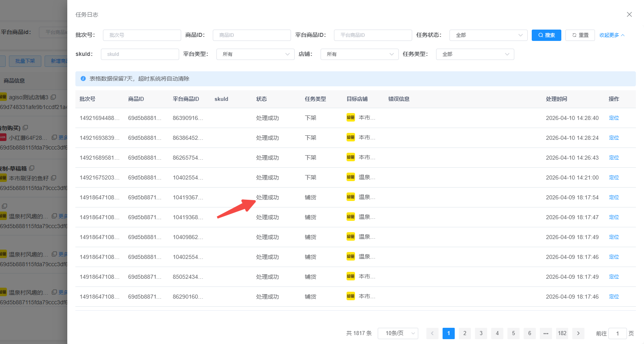Click the 重置 reset button

click(x=580, y=35)
